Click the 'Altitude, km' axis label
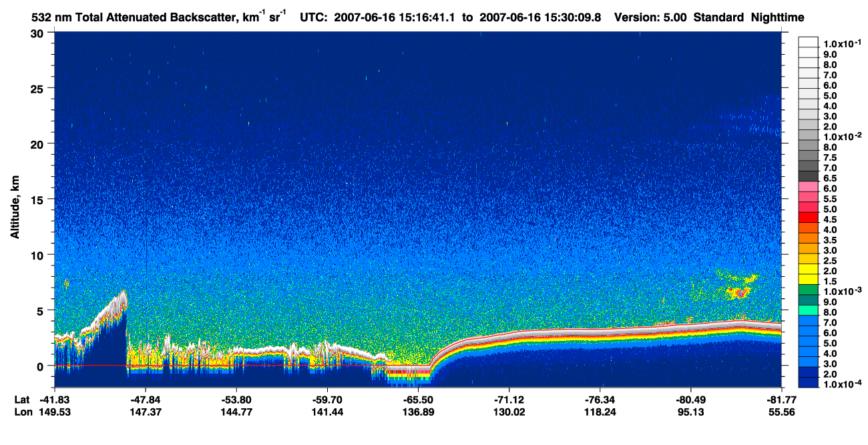 click(15, 207)
